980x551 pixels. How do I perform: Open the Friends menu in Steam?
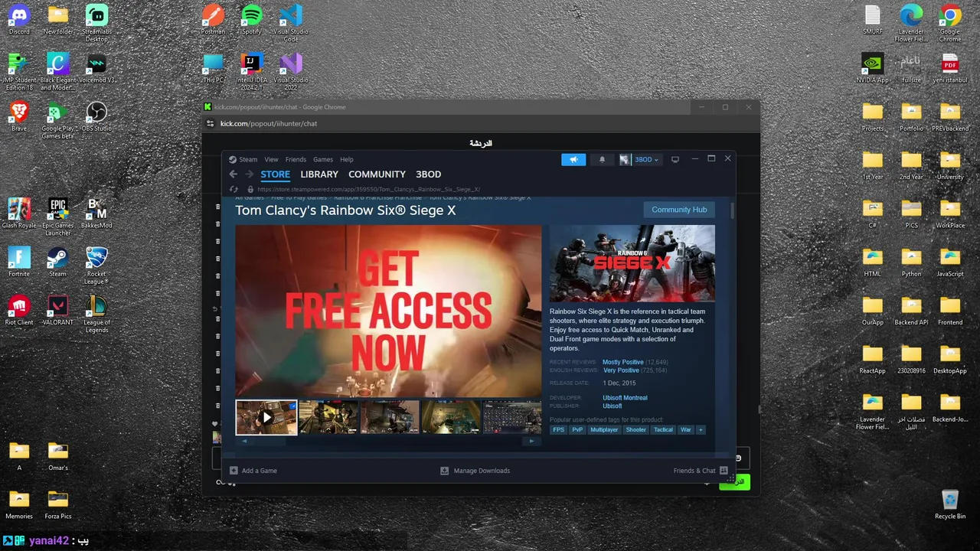[296, 159]
